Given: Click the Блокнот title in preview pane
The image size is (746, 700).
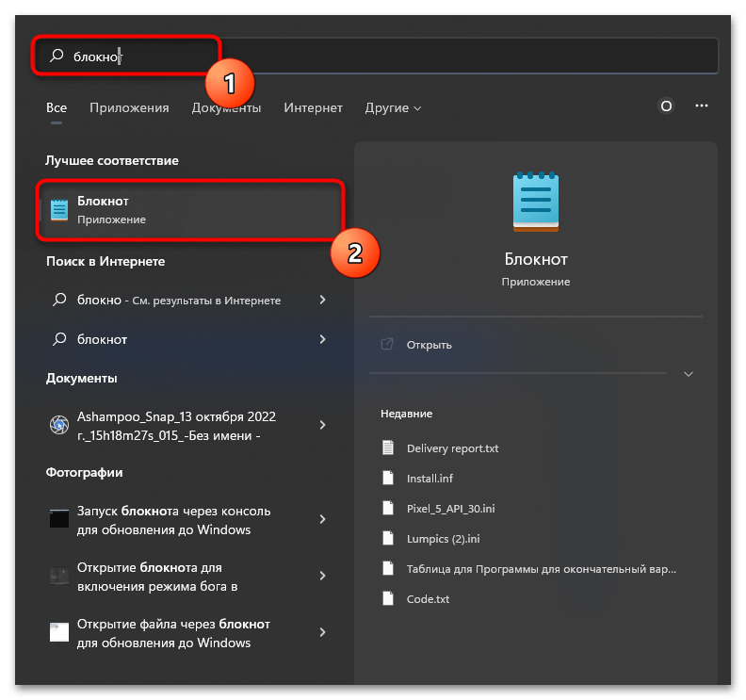Looking at the screenshot, I should click(x=536, y=259).
